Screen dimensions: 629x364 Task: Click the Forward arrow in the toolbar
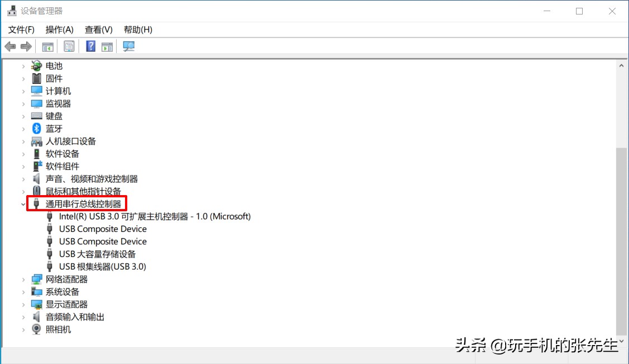click(26, 46)
